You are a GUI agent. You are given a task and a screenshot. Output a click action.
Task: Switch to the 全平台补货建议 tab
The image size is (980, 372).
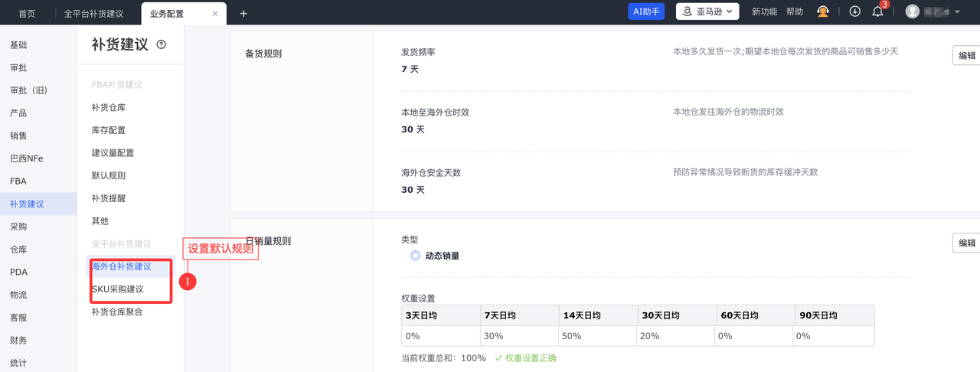(93, 14)
